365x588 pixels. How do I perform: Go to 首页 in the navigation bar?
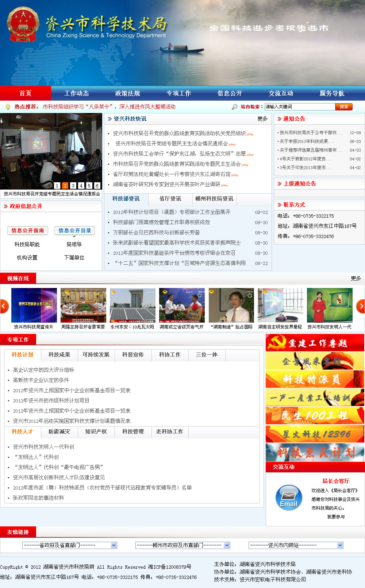click(26, 93)
